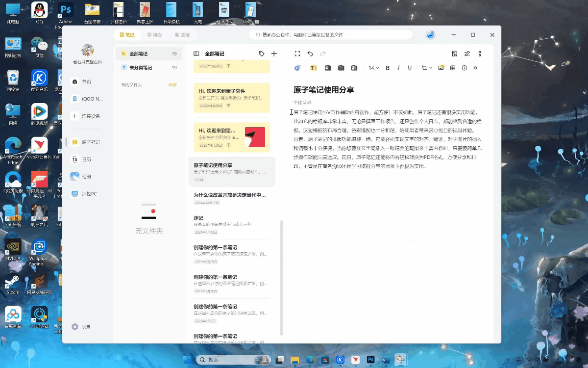
Task: Click the 新建 link beside 我的文件夹
Action: tap(172, 85)
